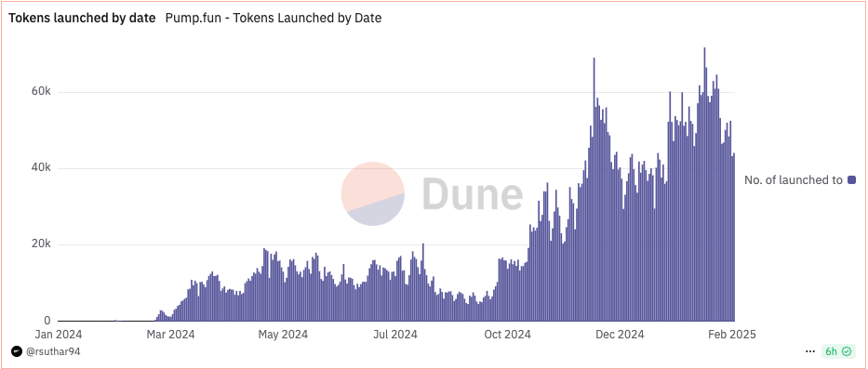Viewport: 868px width, 369px height.
Task: Open the @rsuthar94 author profile link
Action: click(x=53, y=351)
